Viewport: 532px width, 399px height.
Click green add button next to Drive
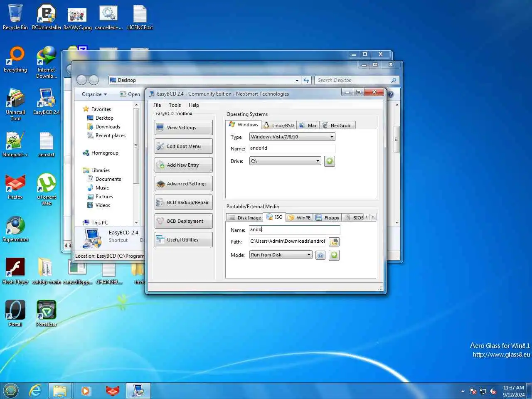point(330,161)
